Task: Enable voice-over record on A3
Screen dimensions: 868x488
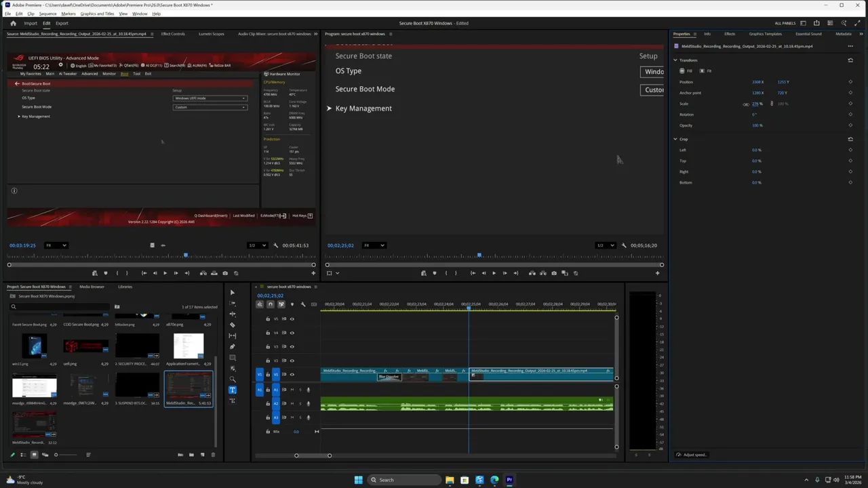Action: [308, 418]
